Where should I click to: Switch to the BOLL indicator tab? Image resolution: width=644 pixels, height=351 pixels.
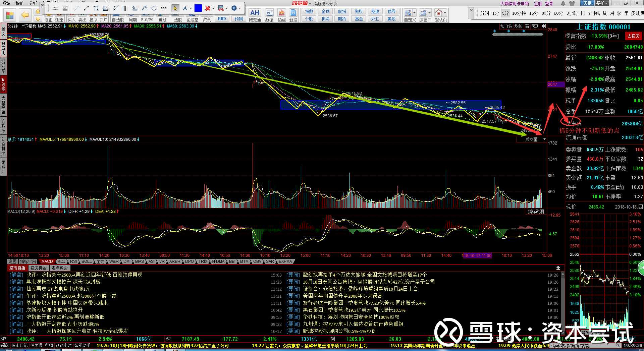[87, 261]
